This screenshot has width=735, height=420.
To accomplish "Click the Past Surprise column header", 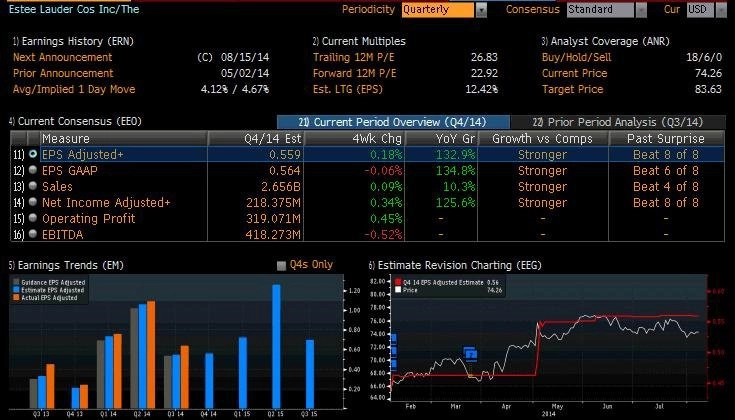I will [666, 139].
